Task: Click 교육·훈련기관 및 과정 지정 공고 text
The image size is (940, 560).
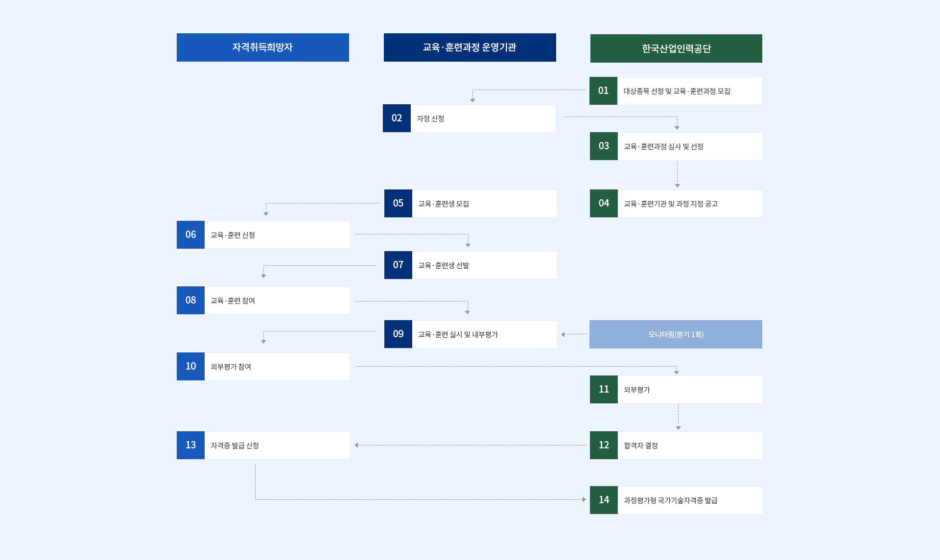Action: [x=671, y=204]
